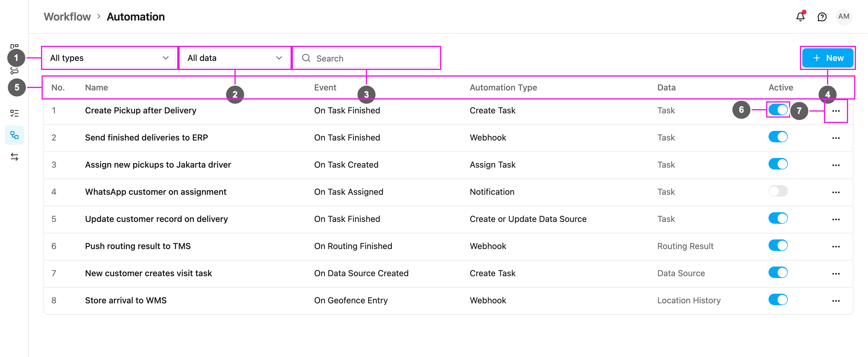This screenshot has width=868, height=357.
Task: Click the Data column header
Action: [666, 88]
